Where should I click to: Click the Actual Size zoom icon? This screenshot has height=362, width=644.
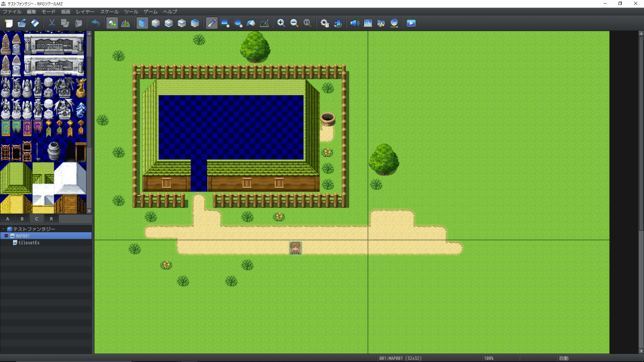click(307, 23)
